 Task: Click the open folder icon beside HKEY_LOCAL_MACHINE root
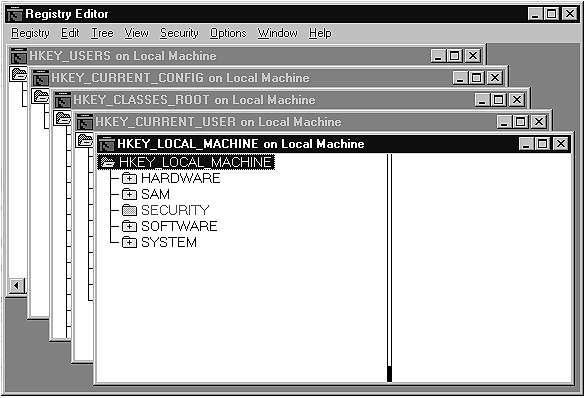(108, 162)
